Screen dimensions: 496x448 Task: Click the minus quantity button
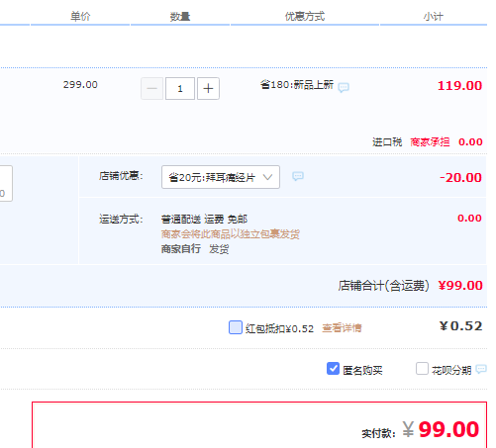tap(151, 88)
